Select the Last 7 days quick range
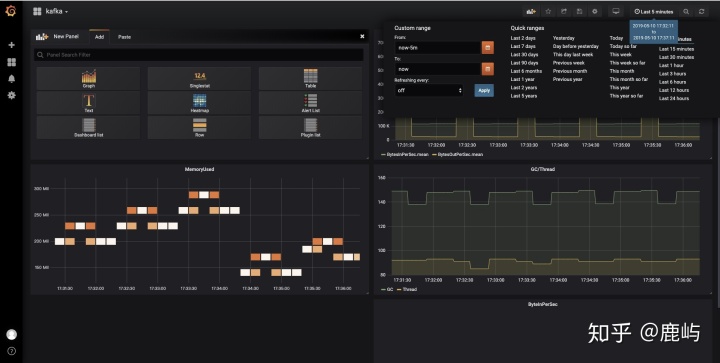 (x=523, y=46)
